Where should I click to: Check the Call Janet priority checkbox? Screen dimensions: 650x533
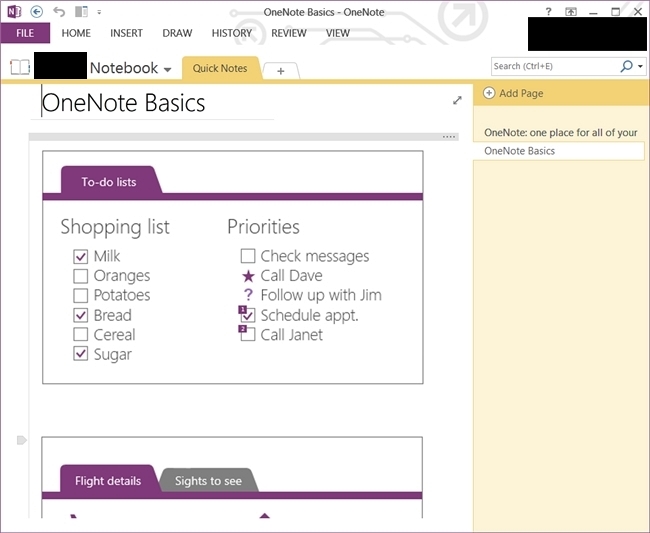(x=248, y=335)
